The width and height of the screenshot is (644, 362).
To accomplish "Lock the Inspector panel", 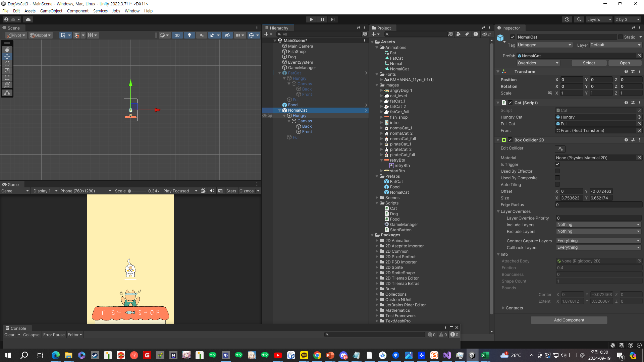I will pyautogui.click(x=633, y=28).
